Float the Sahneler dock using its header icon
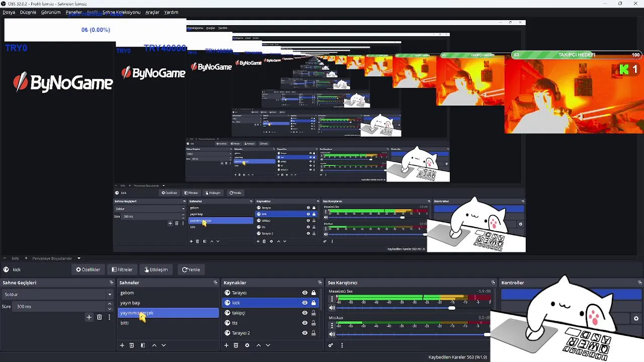Viewport: 644px width, 362px height. point(215,283)
